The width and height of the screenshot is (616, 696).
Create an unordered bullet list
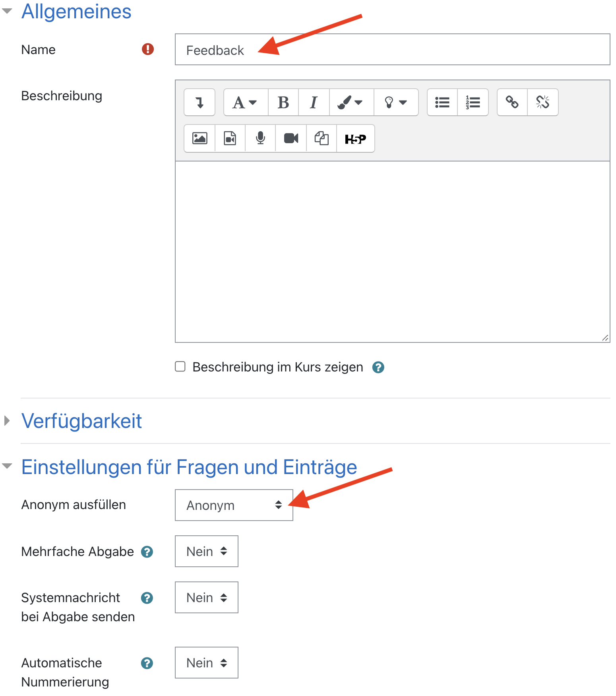coord(442,103)
